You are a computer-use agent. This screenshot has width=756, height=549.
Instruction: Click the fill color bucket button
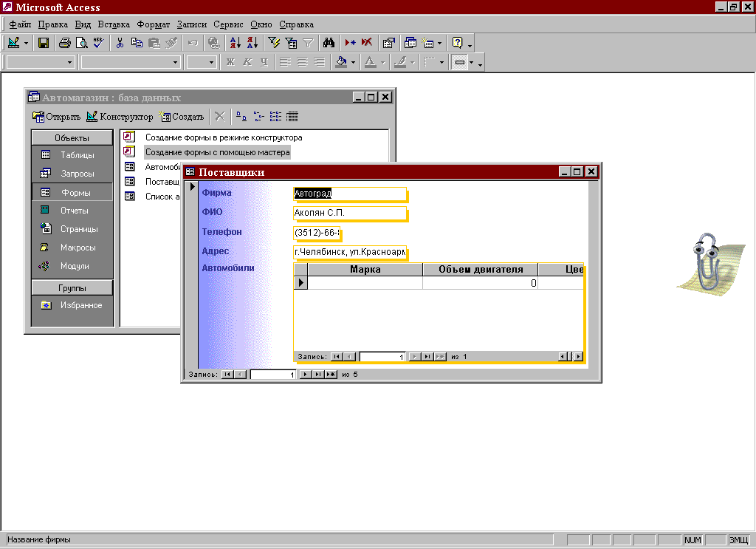click(341, 62)
